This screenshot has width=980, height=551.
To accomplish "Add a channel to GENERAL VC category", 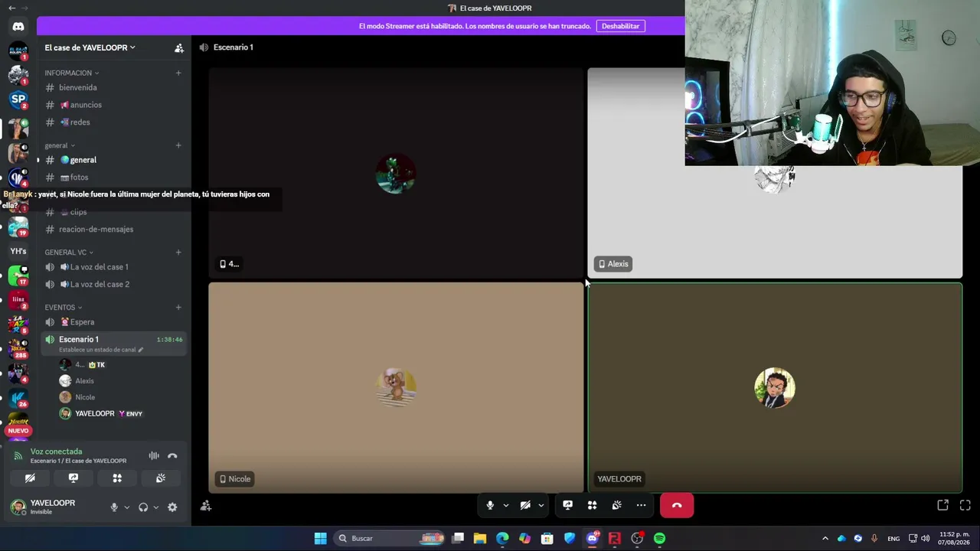I will coord(178,252).
